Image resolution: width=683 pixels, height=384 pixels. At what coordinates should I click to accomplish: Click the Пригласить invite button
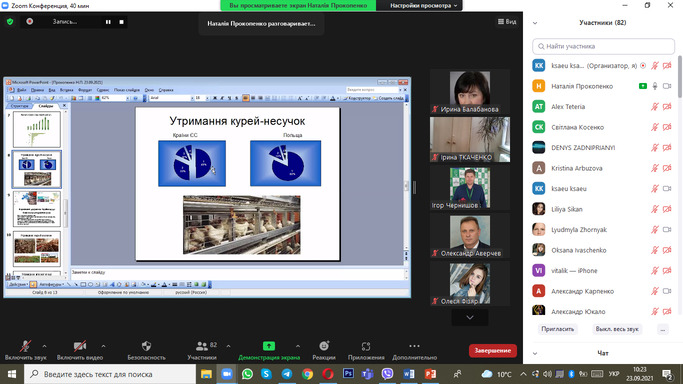pos(558,329)
